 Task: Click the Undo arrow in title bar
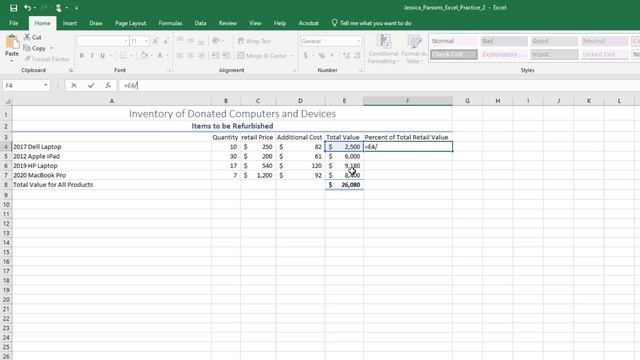(27, 8)
